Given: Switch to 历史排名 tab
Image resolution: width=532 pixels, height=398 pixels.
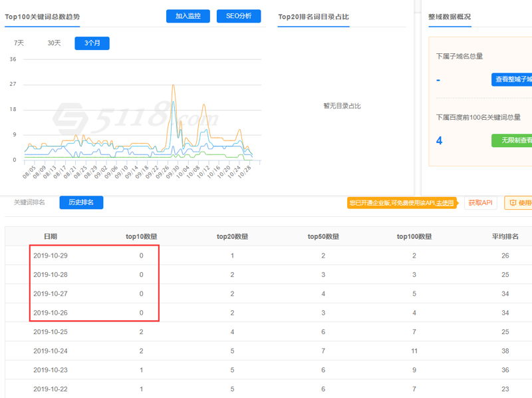Looking at the screenshot, I should point(81,202).
